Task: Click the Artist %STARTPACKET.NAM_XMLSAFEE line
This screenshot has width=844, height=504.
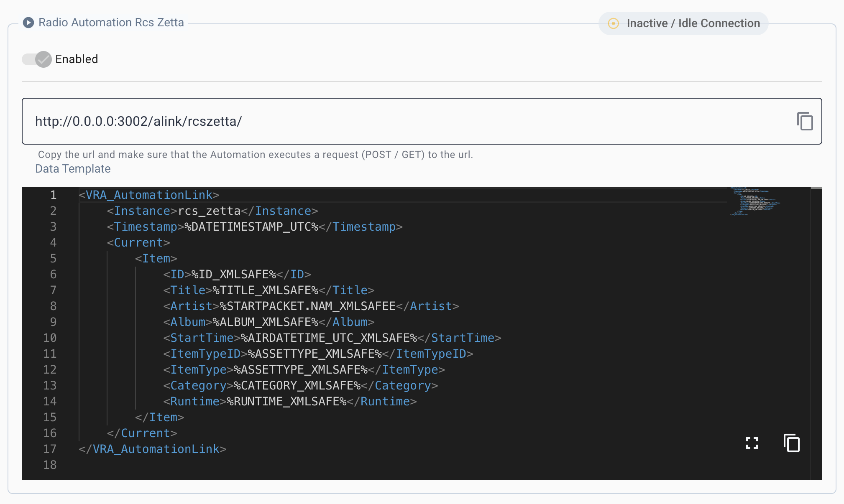Action: coord(311,306)
